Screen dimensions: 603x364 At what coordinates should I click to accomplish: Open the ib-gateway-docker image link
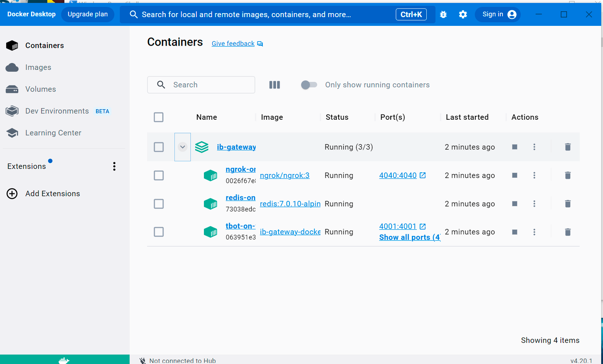(290, 232)
